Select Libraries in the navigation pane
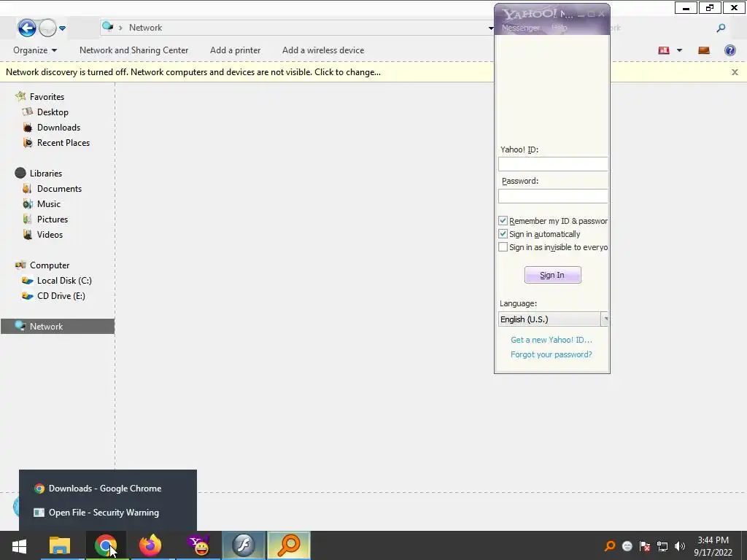Screen dimensions: 747x560 pos(46,174)
